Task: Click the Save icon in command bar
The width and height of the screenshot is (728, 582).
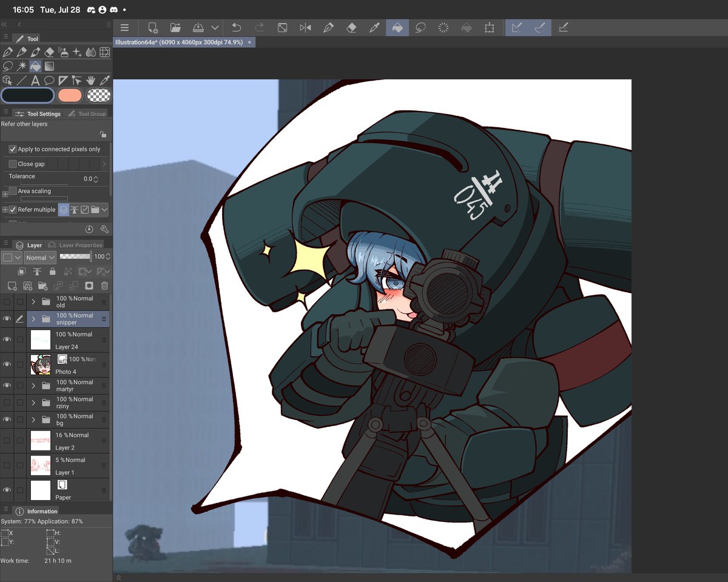Action: click(x=198, y=28)
